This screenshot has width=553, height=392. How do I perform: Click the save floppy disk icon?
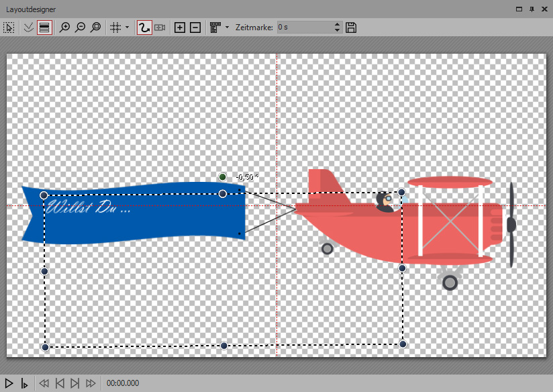[x=351, y=28]
